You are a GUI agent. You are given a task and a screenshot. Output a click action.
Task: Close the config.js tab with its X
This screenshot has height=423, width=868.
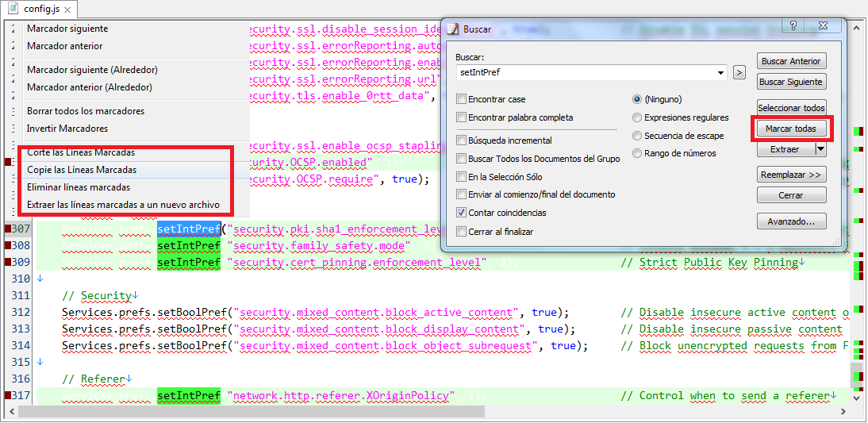click(x=67, y=10)
